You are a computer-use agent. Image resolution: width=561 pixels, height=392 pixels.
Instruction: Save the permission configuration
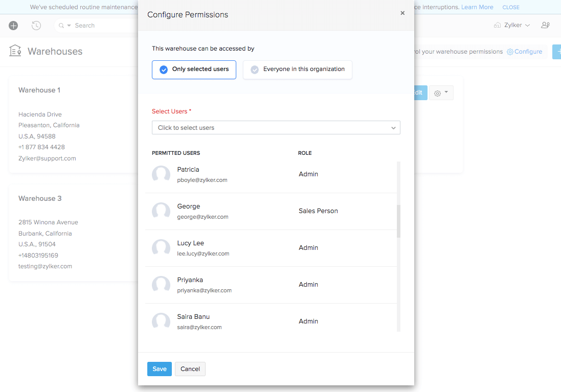[x=159, y=368]
